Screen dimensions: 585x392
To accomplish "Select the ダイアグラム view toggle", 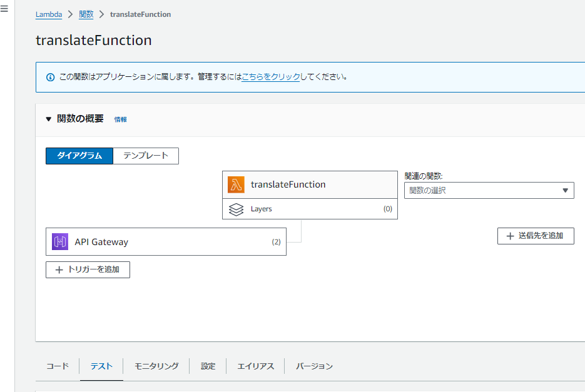I will (79, 156).
